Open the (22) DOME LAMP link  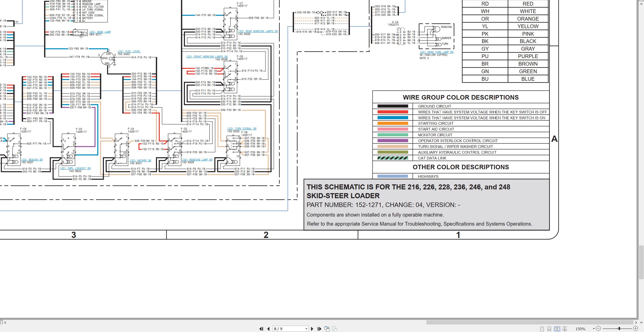100,32
